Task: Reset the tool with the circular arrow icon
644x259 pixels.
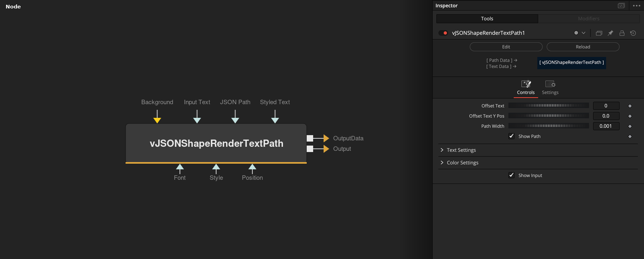Action: tap(633, 33)
